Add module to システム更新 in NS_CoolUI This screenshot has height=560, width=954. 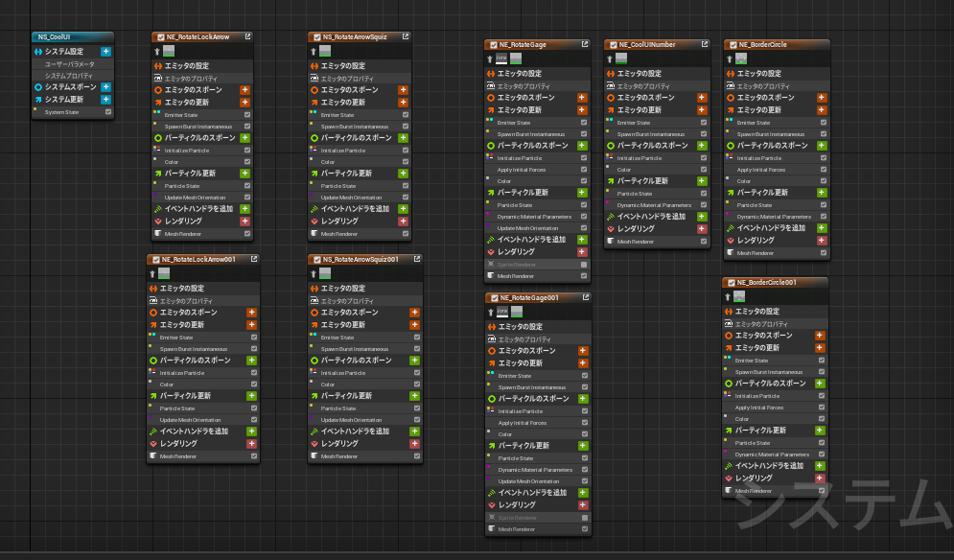pos(105,99)
